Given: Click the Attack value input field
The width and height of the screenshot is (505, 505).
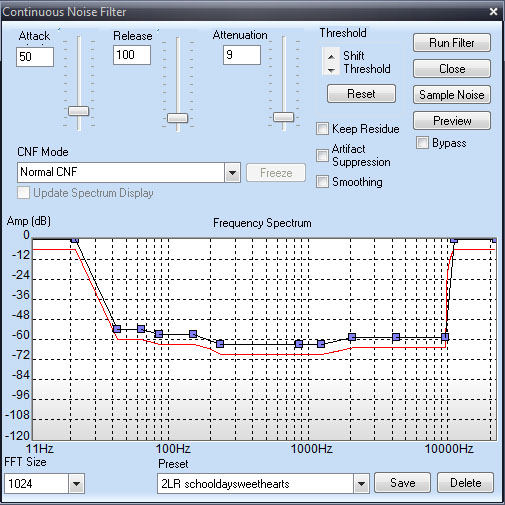Looking at the screenshot, I should (x=35, y=57).
